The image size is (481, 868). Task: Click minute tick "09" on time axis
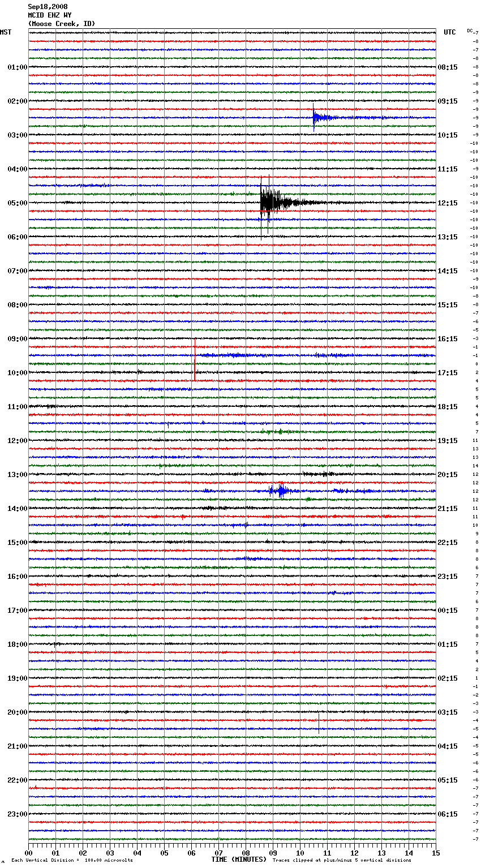[273, 853]
